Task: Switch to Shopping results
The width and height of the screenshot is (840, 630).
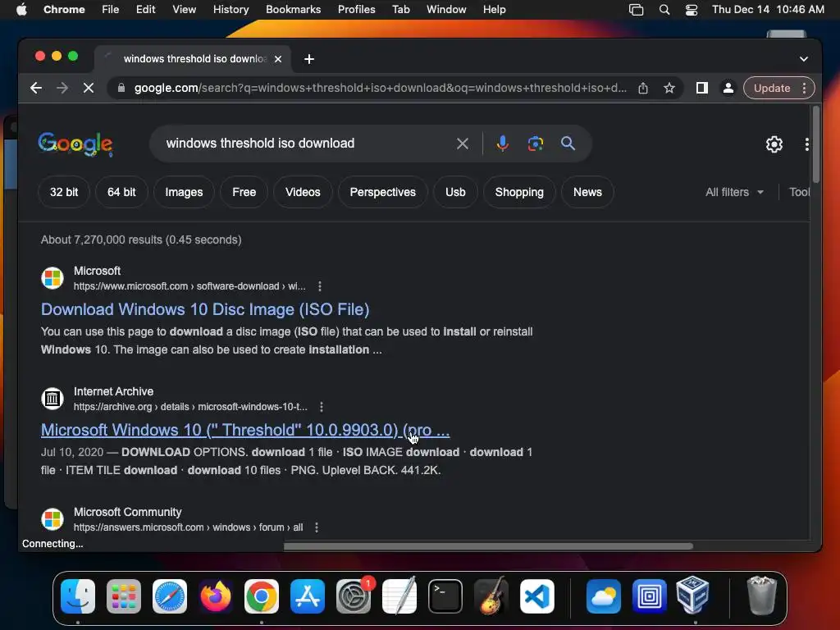Action: pos(519,192)
